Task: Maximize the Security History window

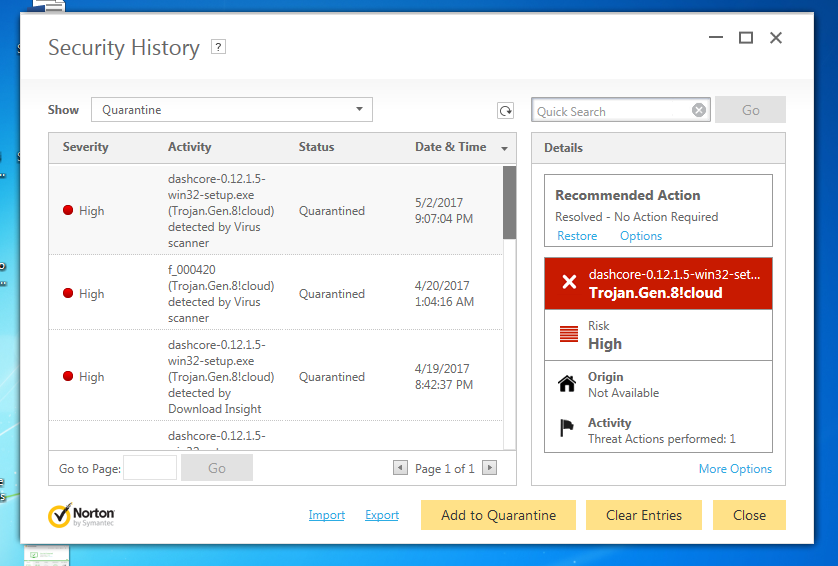Action: pos(746,38)
